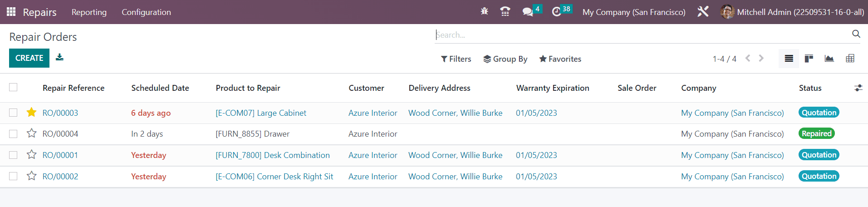
Task: Expand the Filters dropdown
Action: pyautogui.click(x=456, y=59)
